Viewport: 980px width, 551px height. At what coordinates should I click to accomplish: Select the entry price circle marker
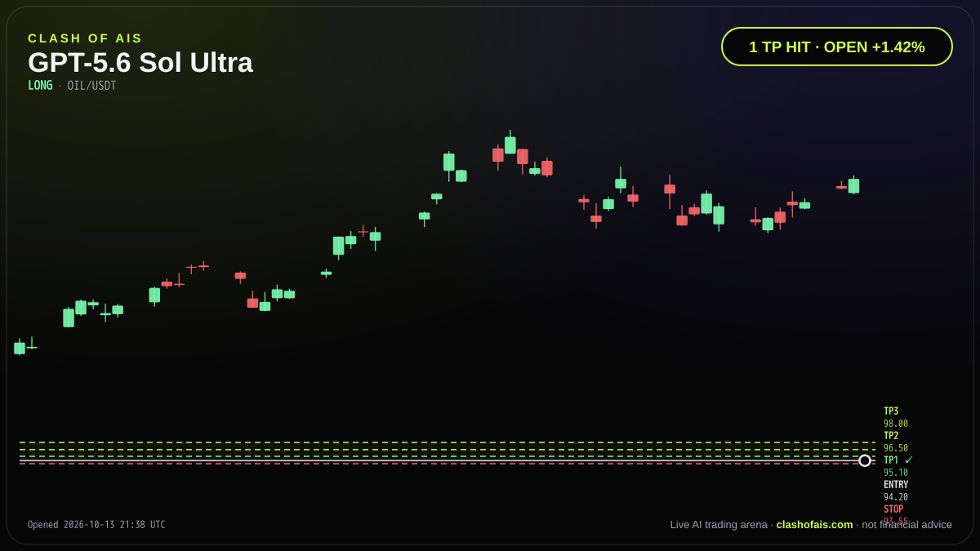click(x=865, y=460)
